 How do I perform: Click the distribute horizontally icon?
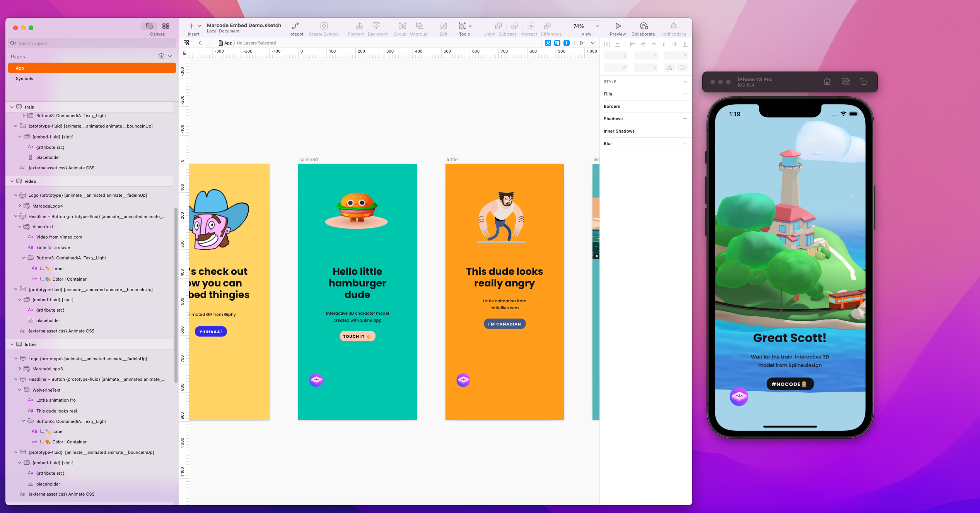pos(607,44)
